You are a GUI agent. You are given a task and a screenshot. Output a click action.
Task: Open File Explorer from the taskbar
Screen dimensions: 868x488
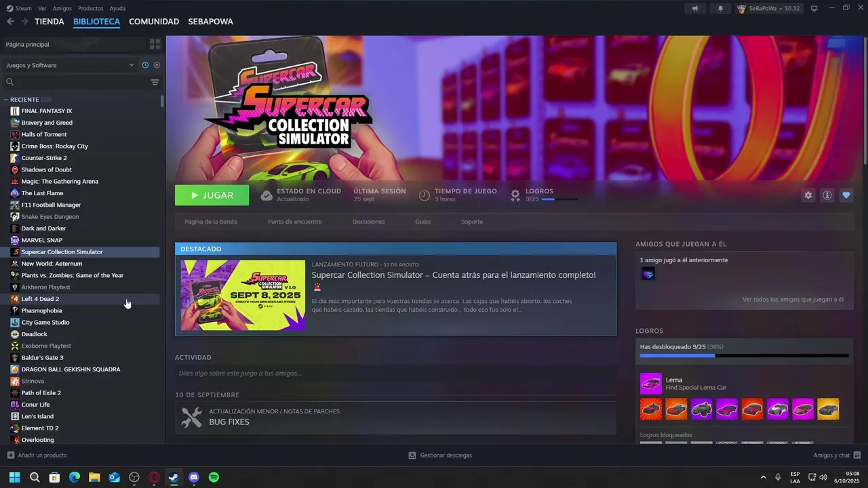(94, 477)
